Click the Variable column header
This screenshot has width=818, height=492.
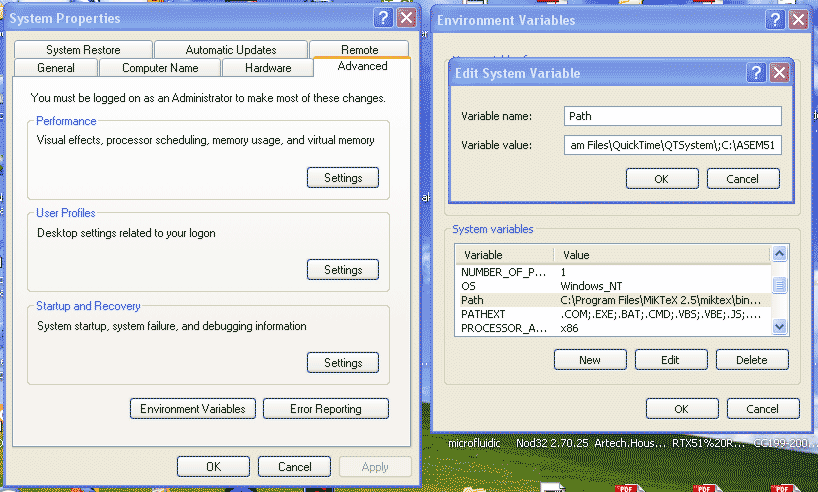tap(504, 255)
